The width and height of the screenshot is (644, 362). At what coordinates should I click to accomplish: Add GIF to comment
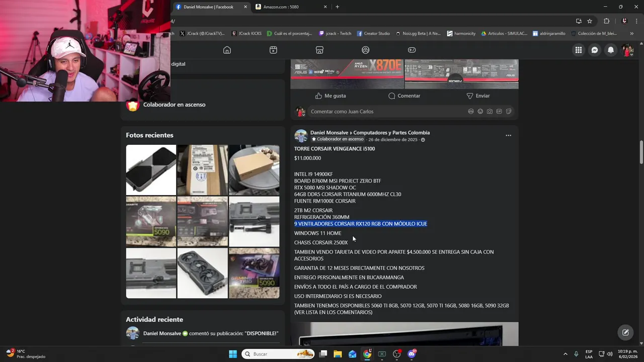pyautogui.click(x=499, y=112)
